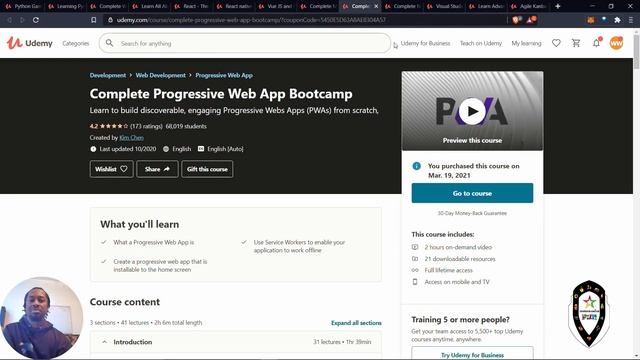Screen dimensions: 640x360
Task: Click the browser forward arrow
Action: point(22,20)
